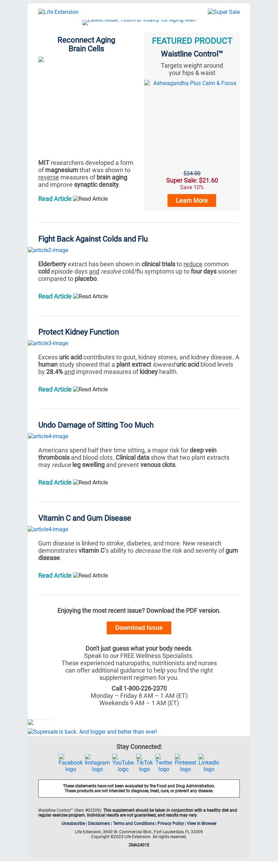Screen dimensions: 278x868
Task: Read Article about Kidney Function
Action: 55,389
